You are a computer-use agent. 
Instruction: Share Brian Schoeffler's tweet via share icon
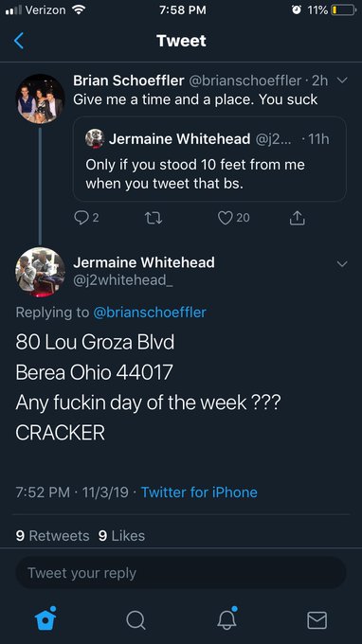coord(297,218)
